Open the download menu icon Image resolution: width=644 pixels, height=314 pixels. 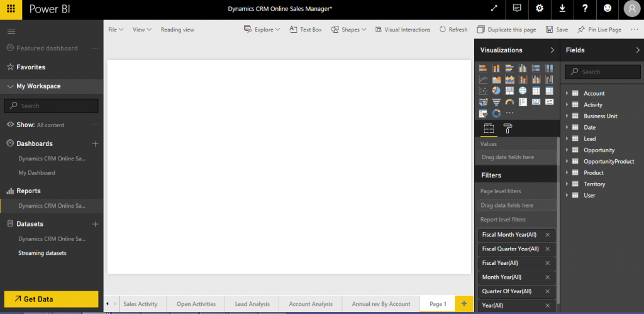(x=562, y=8)
